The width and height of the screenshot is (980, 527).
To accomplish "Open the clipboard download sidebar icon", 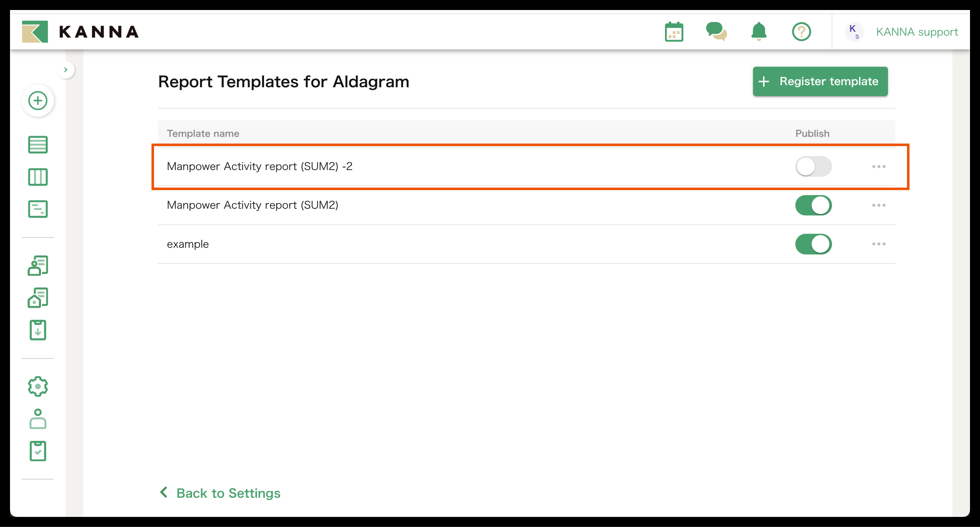I will point(38,330).
